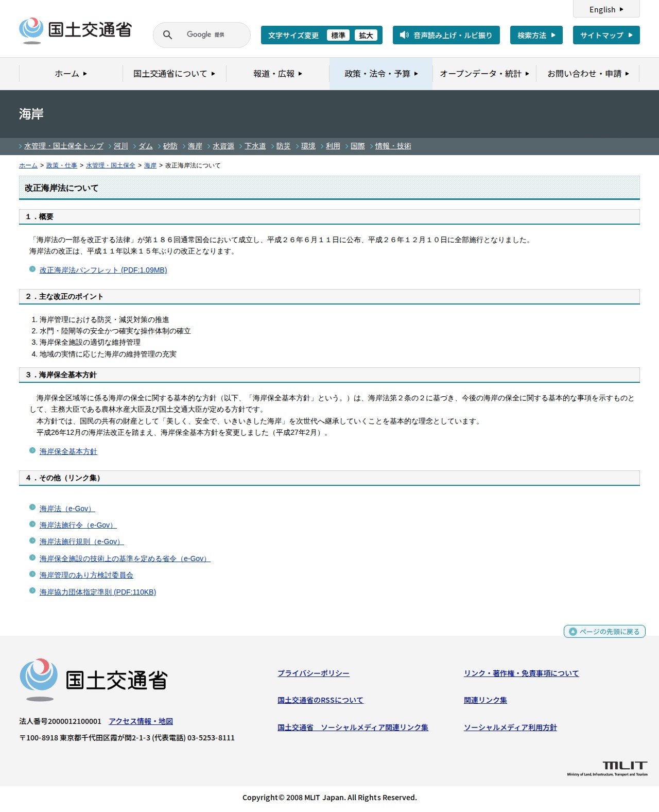Expand お問い合わせ・申請 menu
Viewport: 659px width, 812px height.
coord(588,74)
